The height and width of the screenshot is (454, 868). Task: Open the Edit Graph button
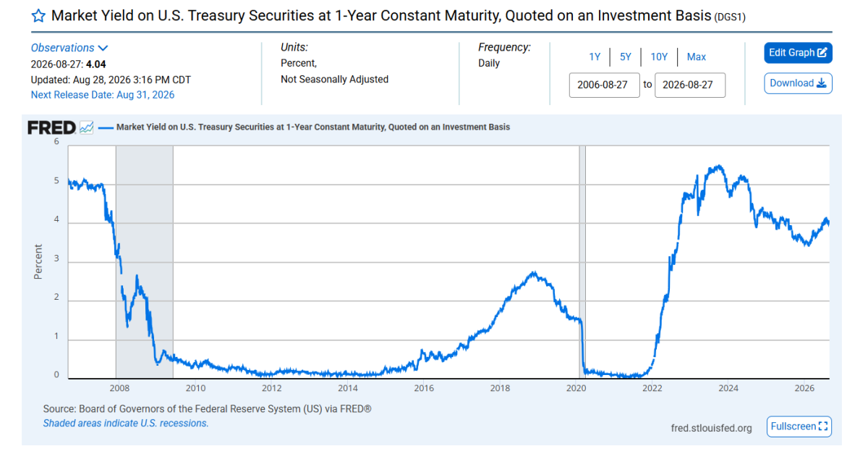click(798, 53)
